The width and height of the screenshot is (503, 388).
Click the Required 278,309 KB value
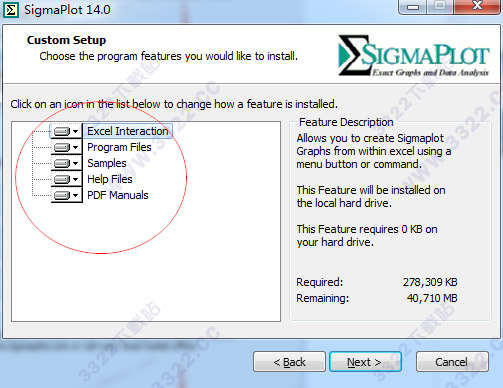pyautogui.click(x=430, y=282)
